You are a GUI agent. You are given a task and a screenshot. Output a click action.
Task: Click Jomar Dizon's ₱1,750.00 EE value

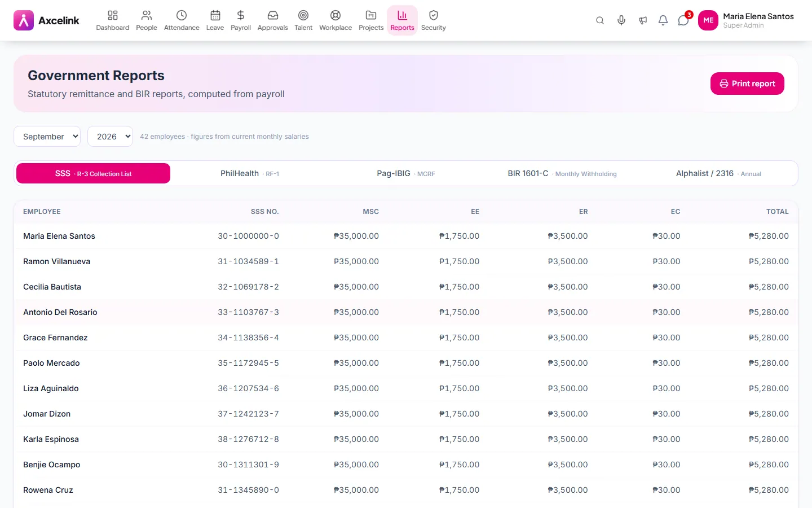point(460,414)
